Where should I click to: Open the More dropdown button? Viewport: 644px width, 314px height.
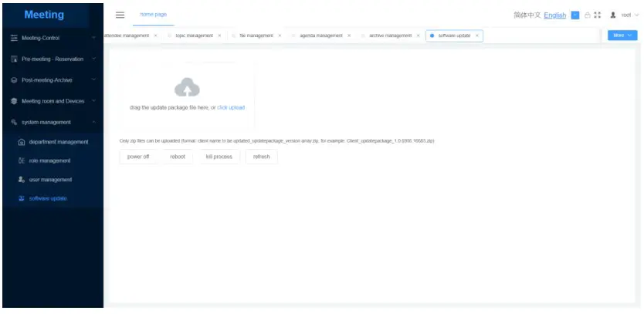622,35
